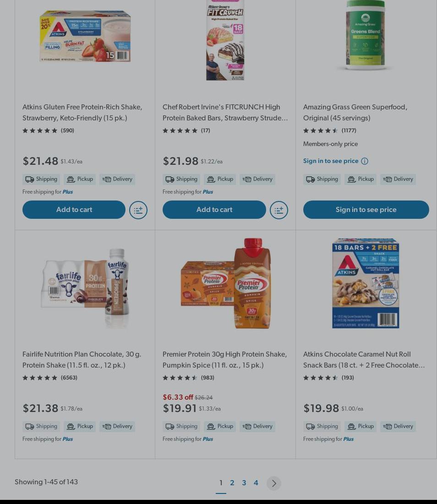Click Pickup car icon for FITCRUNCH bars

coord(211,179)
